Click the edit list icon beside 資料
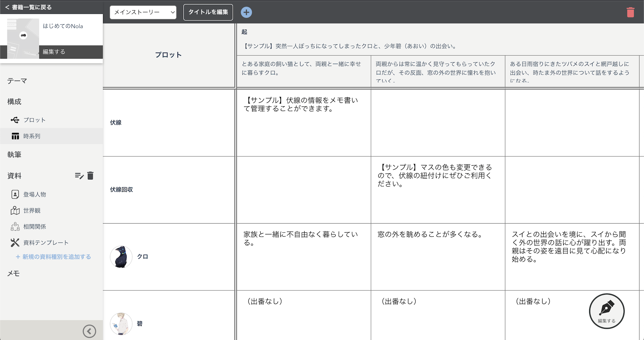644x340 pixels. click(79, 176)
